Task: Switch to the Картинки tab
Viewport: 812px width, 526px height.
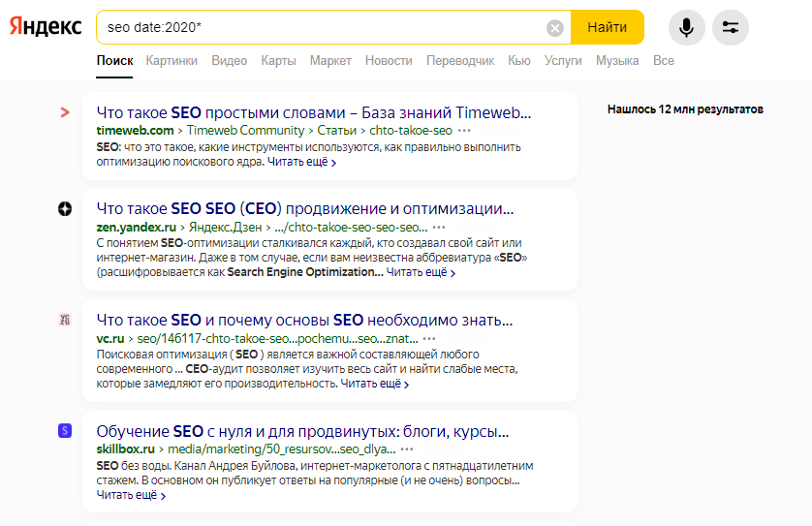Action: [172, 61]
